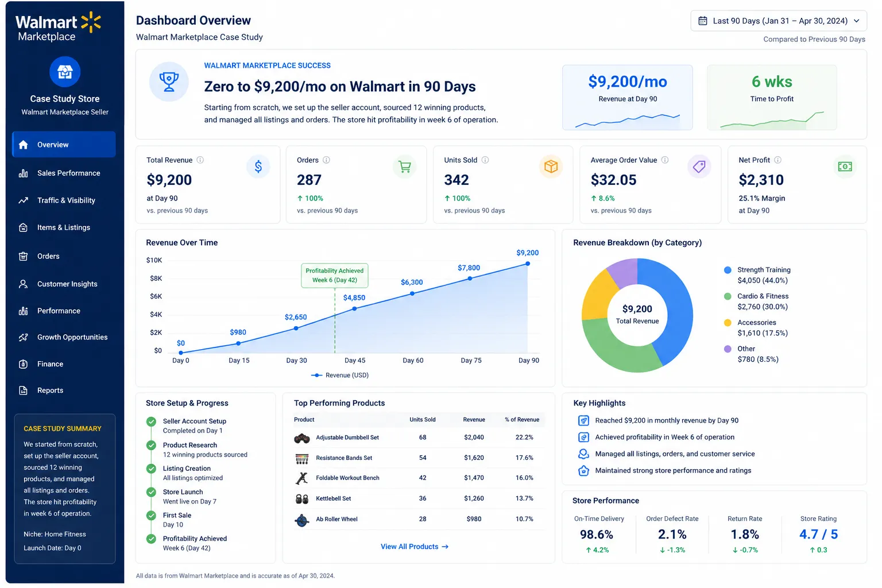Click the Day 30 data point labeled $2,650

tap(296, 328)
